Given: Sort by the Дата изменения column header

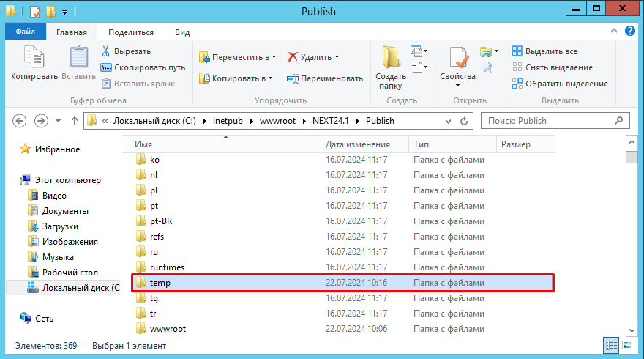Looking at the screenshot, I should click(364, 144).
